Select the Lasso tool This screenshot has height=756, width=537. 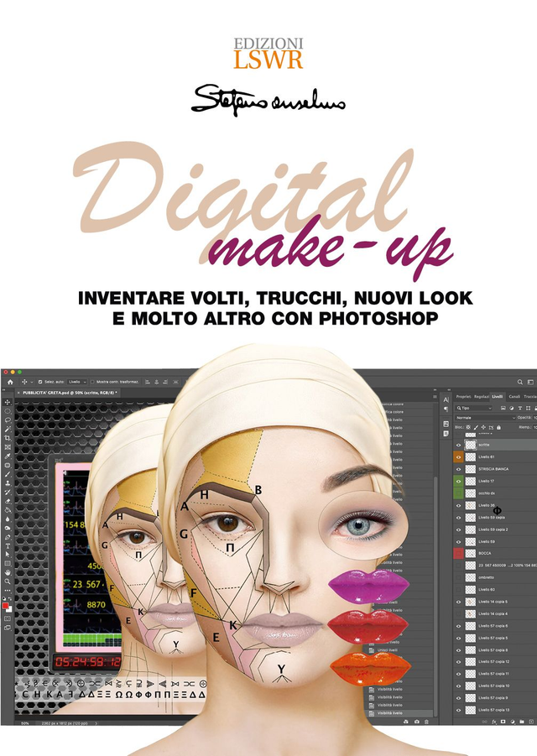click(8, 420)
